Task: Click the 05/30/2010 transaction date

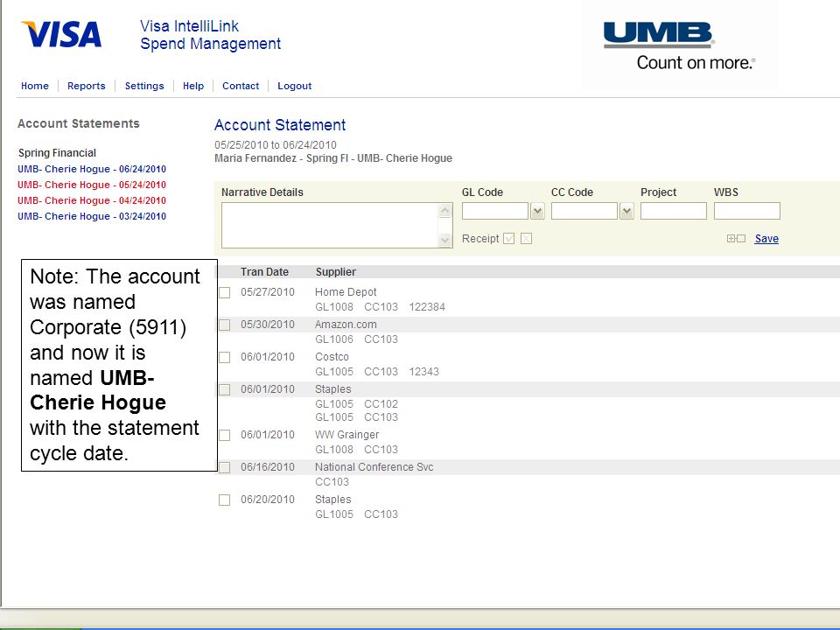Action: point(268,324)
